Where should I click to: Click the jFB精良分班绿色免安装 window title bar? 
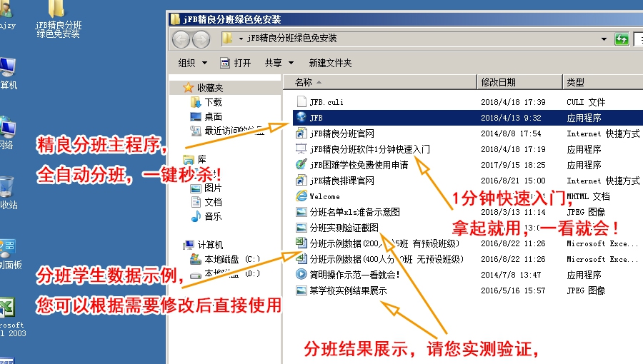(x=406, y=19)
